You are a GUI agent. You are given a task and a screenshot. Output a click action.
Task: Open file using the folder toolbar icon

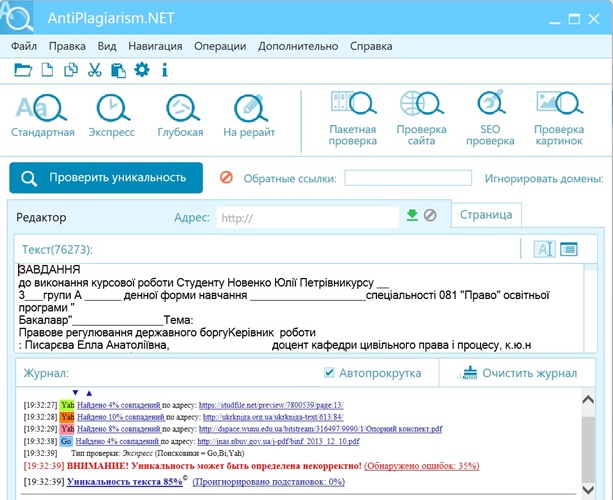[x=23, y=70]
